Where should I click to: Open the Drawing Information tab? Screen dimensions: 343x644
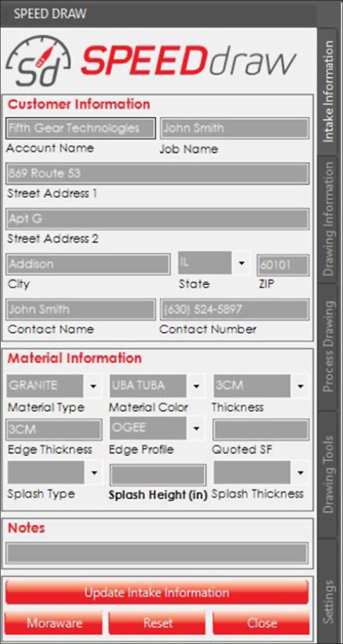[328, 219]
